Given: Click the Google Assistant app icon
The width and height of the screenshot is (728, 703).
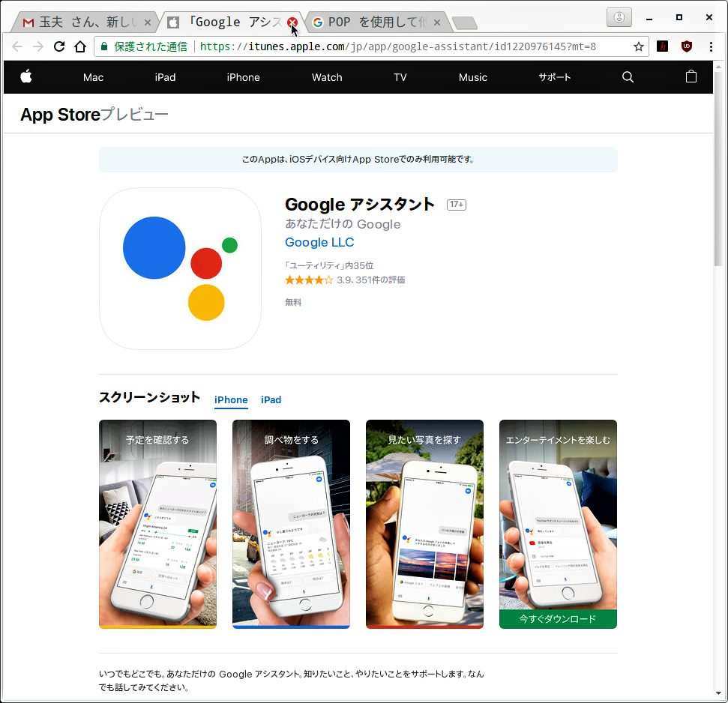Looking at the screenshot, I should coord(180,268).
